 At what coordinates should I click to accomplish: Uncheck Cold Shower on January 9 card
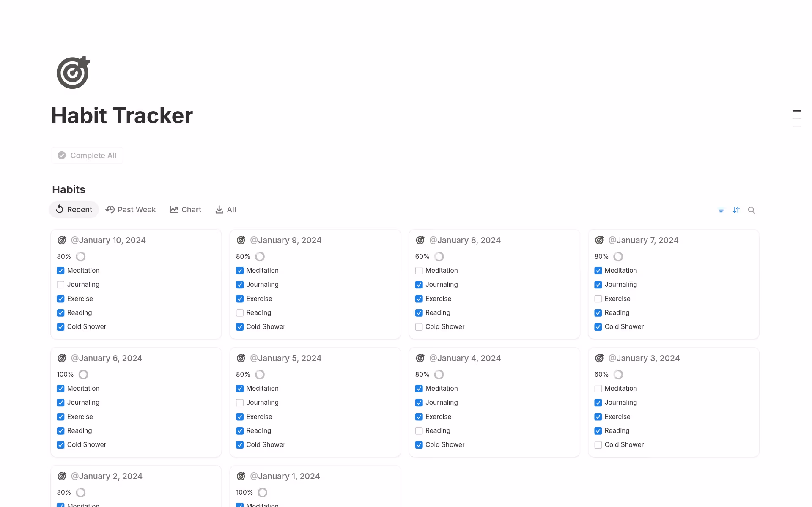coord(240,327)
